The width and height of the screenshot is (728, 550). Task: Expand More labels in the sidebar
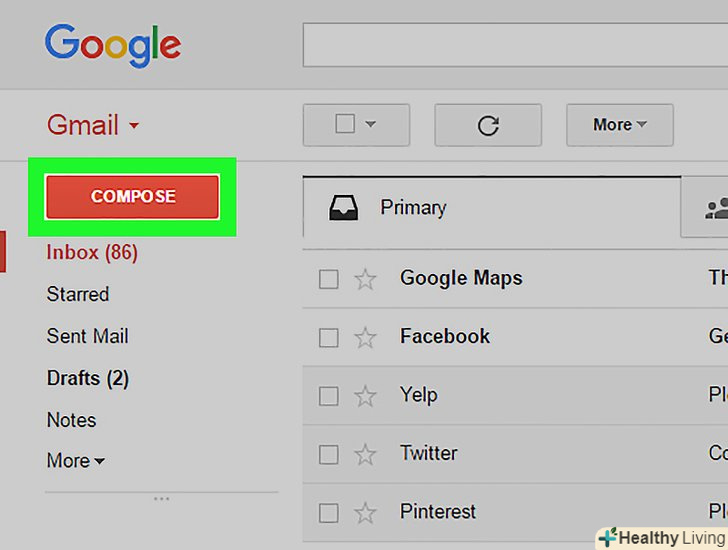(x=76, y=460)
